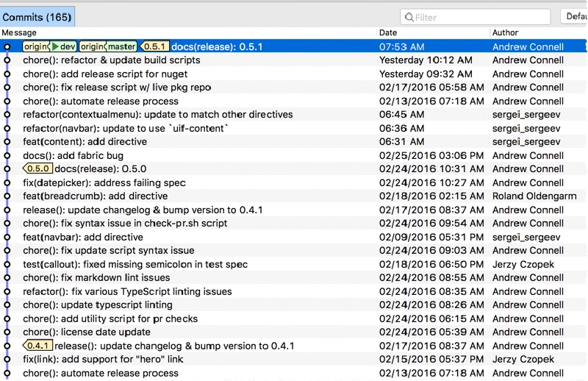Click the '06:45 AM' date cell
The height and width of the screenshot is (381, 588).
click(401, 114)
